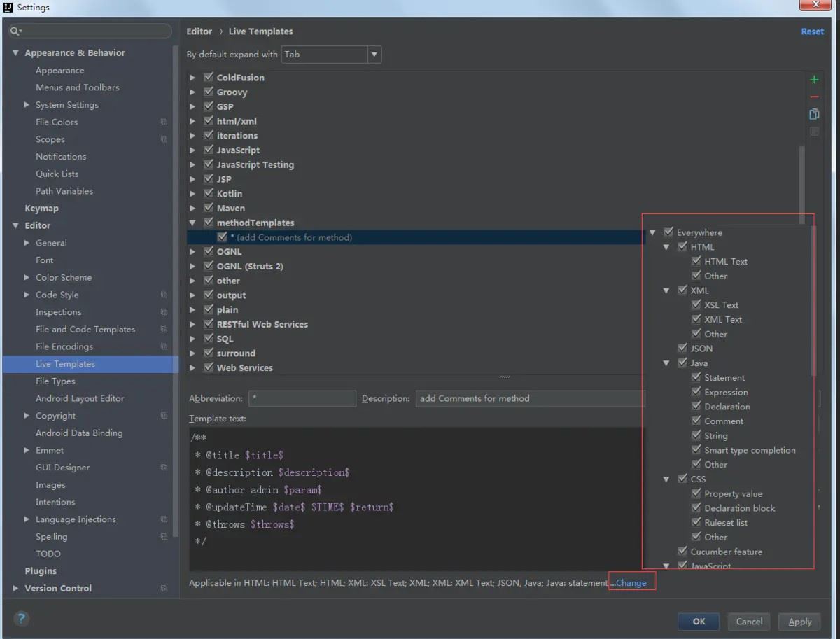This screenshot has width=840, height=639.
Task: Click the duplicate template copy icon
Action: coord(814,114)
